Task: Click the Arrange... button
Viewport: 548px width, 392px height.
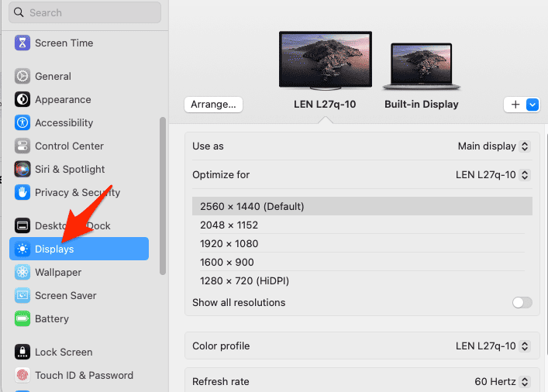Action: [214, 105]
